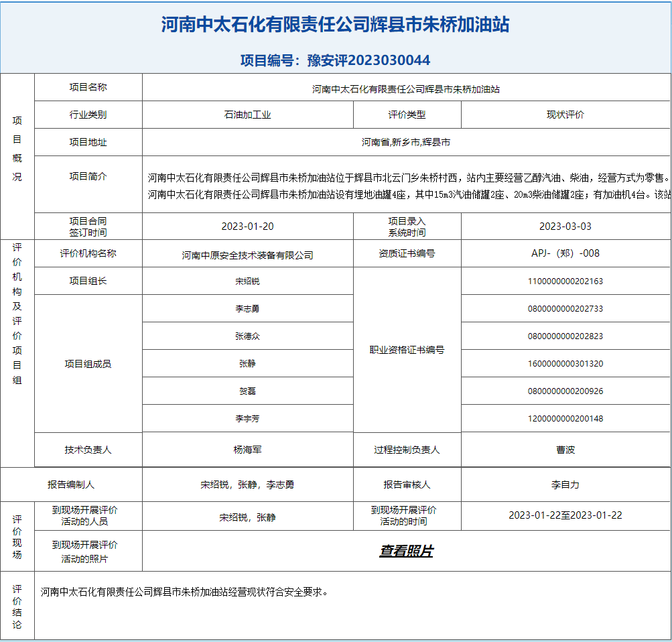Click the 项目组成员 label

88,364
